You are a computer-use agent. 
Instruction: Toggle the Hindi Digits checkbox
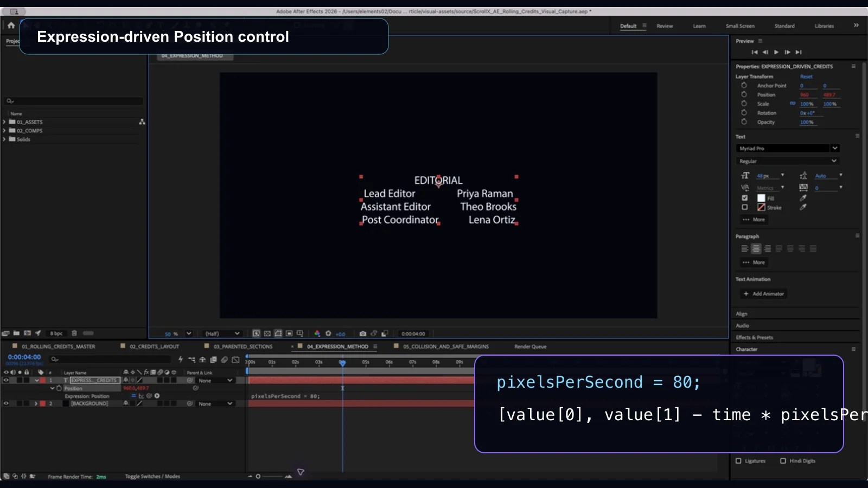tap(783, 461)
